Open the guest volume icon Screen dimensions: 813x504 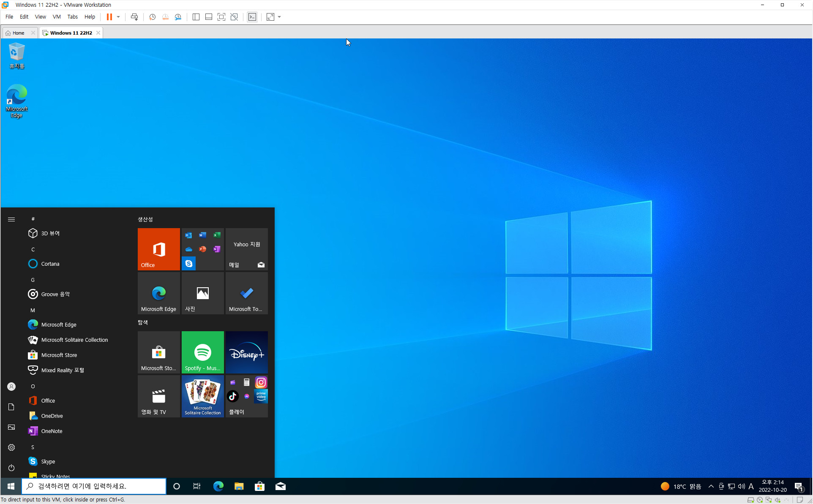pos(741,486)
